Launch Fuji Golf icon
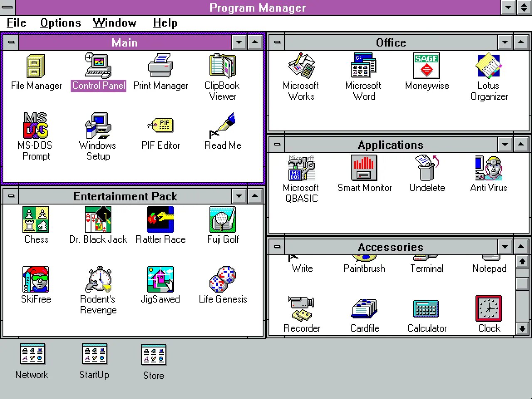This screenshot has width=532, height=399. tap(222, 219)
